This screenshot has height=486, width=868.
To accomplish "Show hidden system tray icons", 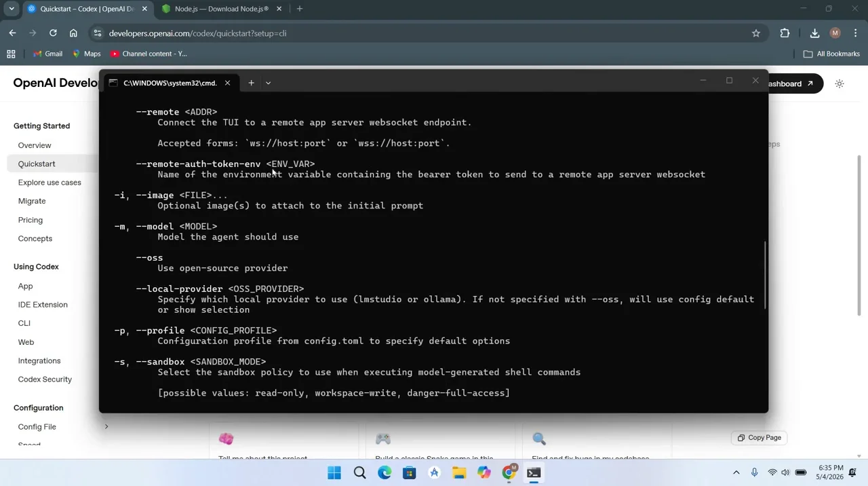I will click(x=736, y=472).
